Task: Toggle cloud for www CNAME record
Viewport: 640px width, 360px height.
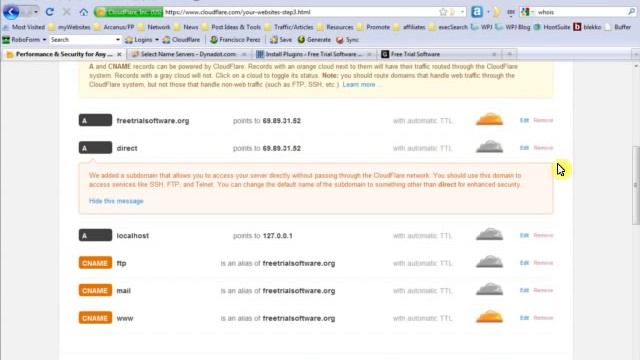Action: pyautogui.click(x=489, y=317)
